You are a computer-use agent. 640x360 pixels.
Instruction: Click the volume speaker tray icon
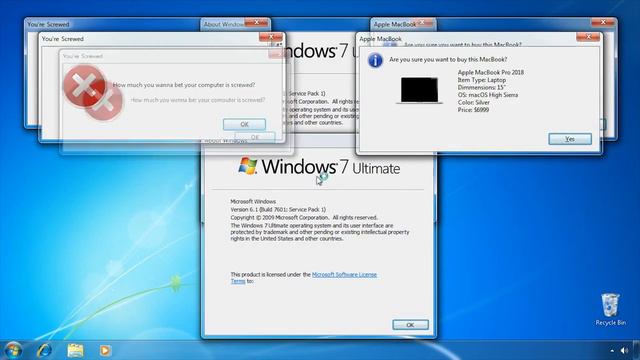(x=624, y=351)
